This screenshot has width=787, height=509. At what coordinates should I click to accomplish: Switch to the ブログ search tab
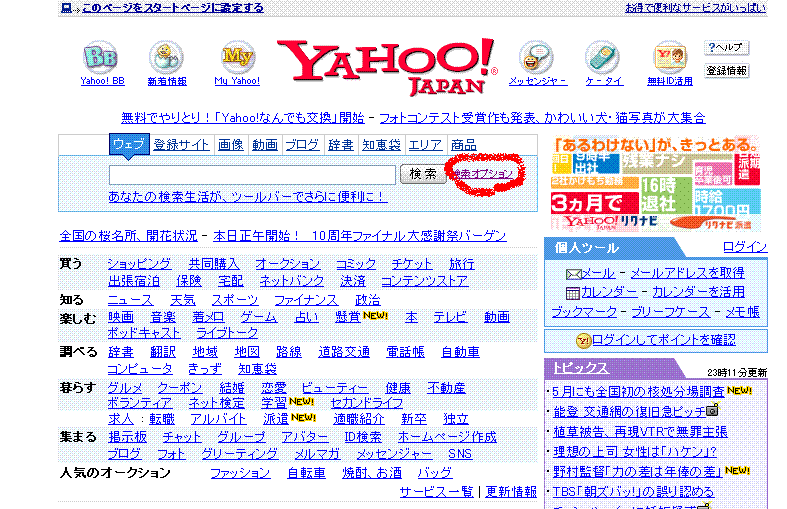tap(302, 145)
